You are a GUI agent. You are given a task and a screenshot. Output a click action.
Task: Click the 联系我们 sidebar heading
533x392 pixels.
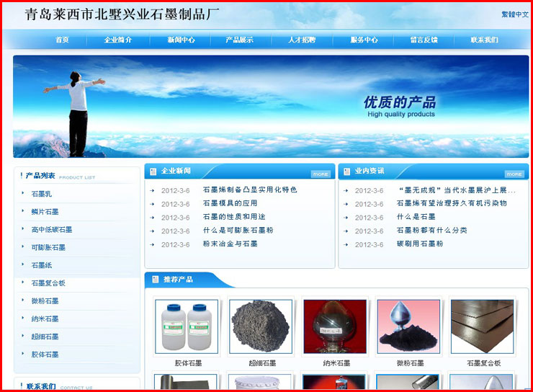coord(41,386)
